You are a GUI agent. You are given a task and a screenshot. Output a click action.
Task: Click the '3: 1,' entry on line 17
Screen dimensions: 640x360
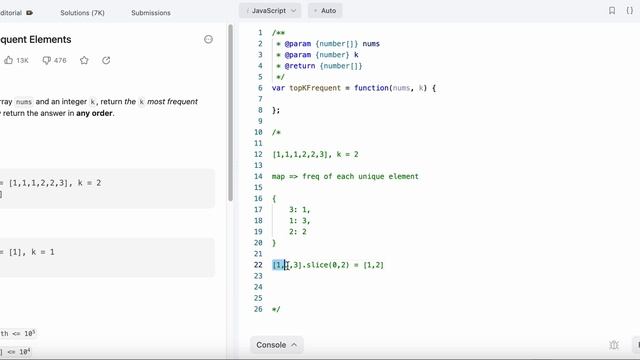pos(300,209)
